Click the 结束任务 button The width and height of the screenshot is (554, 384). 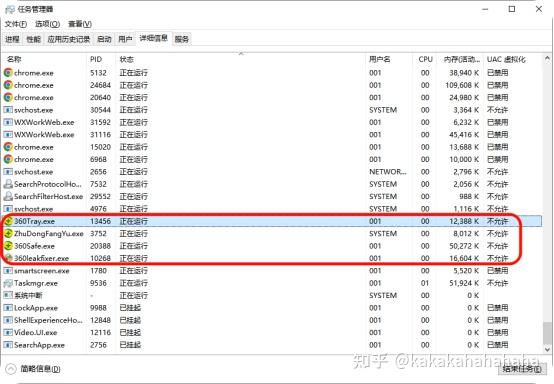pyautogui.click(x=522, y=369)
